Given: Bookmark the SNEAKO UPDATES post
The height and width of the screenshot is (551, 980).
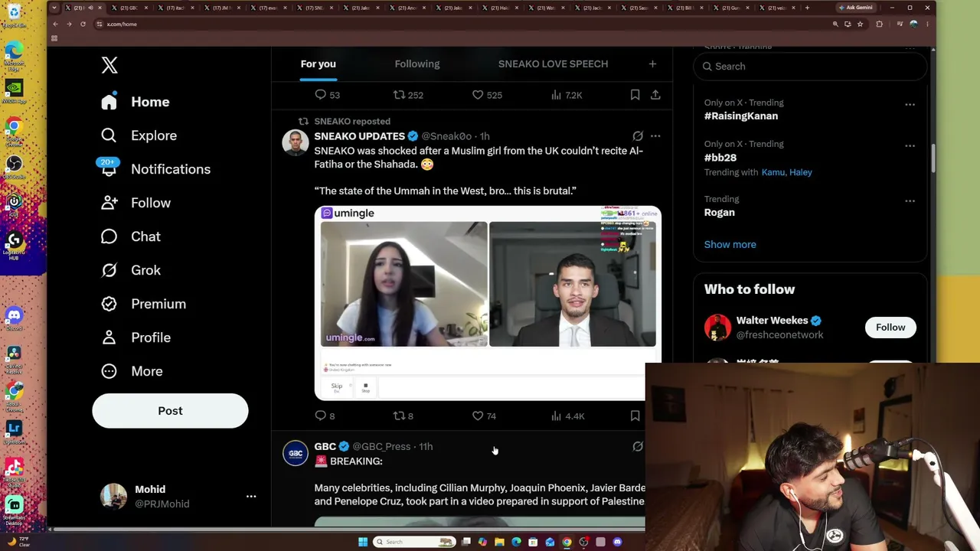Looking at the screenshot, I should coord(635,416).
